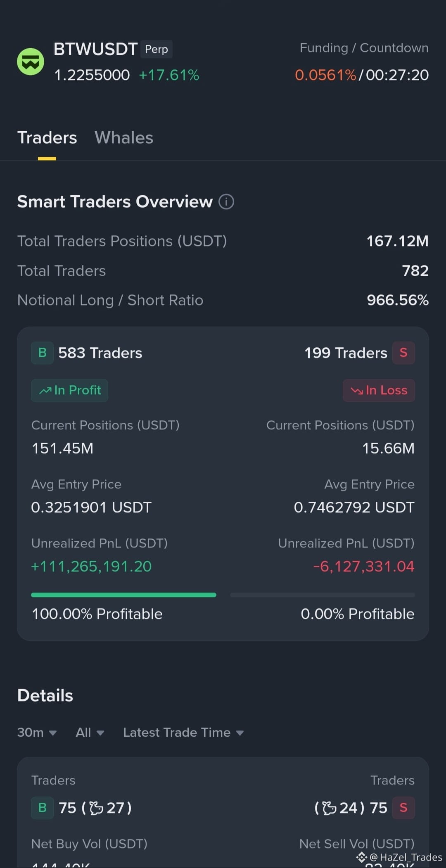This screenshot has height=868, width=446.
Task: Click the red S sell badge beside 199 Traders
Action: [x=403, y=353]
